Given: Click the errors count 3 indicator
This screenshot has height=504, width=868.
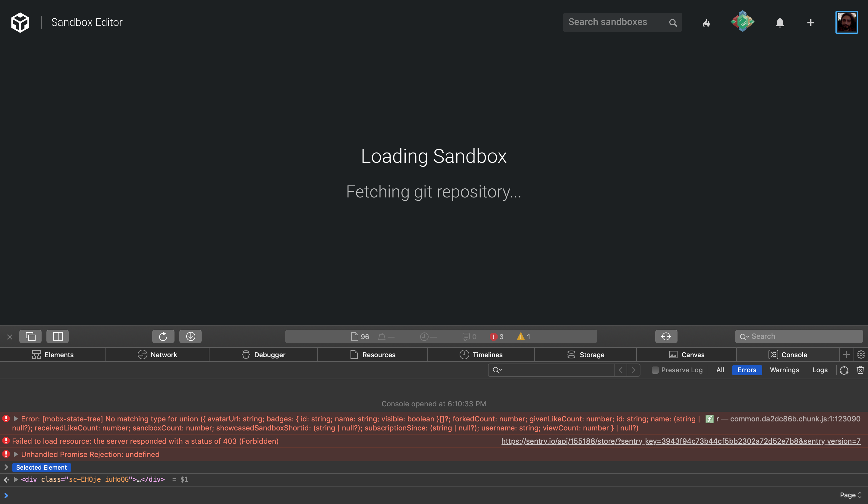Looking at the screenshot, I should [x=497, y=337].
